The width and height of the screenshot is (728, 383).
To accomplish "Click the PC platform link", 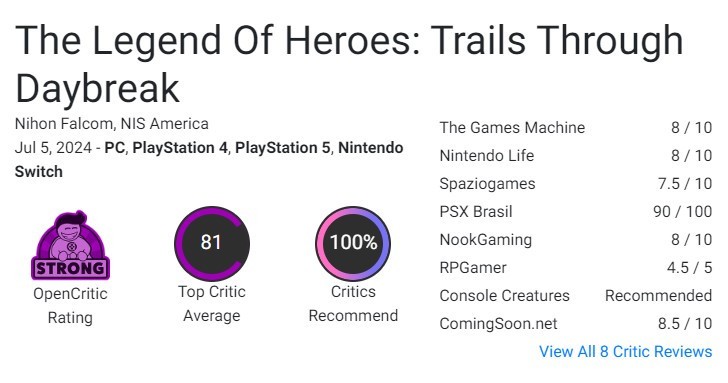I will click(115, 148).
